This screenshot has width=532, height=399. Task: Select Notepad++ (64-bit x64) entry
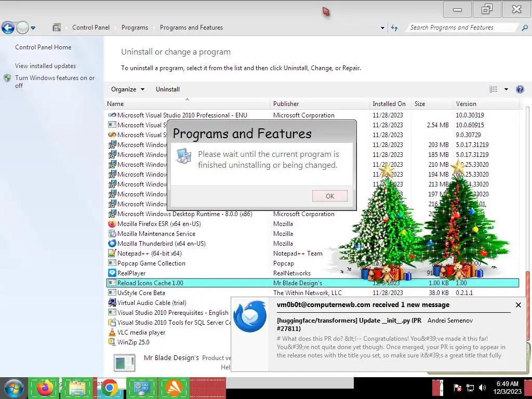click(150, 254)
